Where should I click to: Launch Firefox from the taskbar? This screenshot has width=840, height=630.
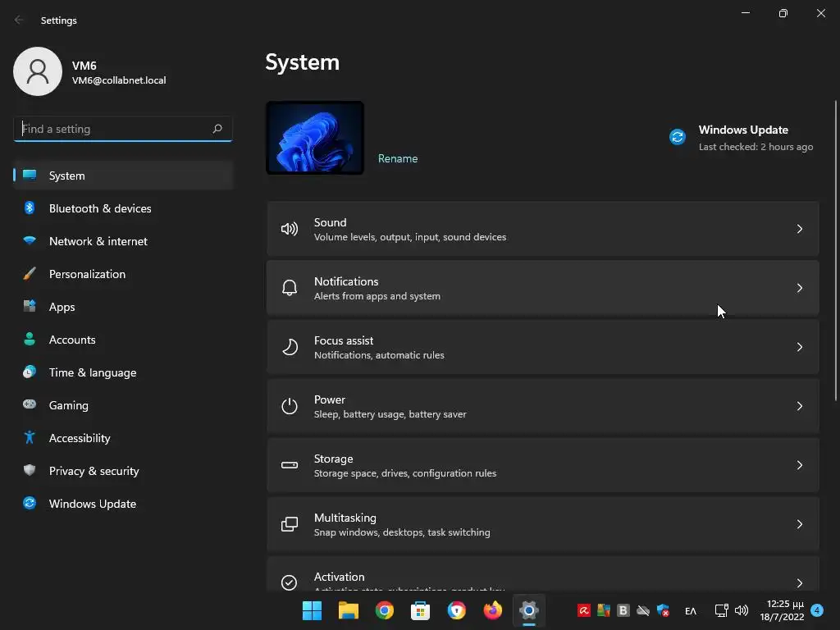[492, 610]
